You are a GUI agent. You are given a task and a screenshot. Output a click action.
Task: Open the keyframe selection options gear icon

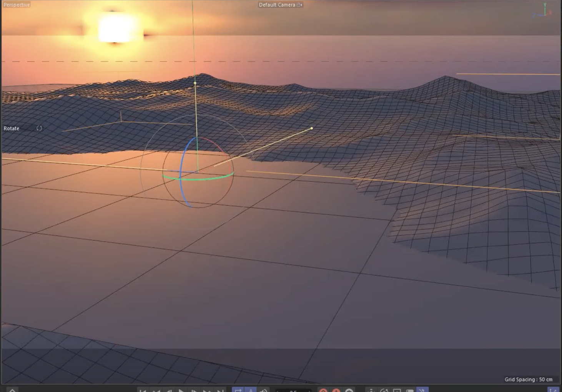tap(349, 390)
